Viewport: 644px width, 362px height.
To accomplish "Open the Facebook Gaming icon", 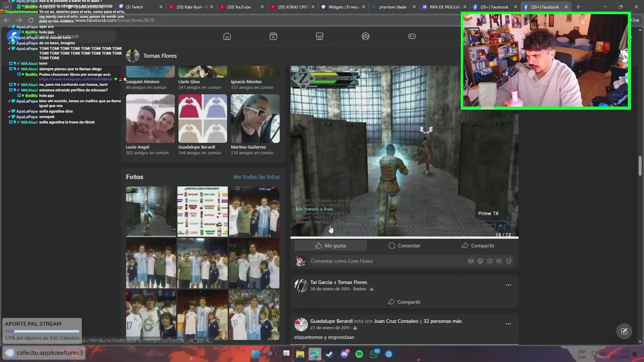I will tap(412, 36).
